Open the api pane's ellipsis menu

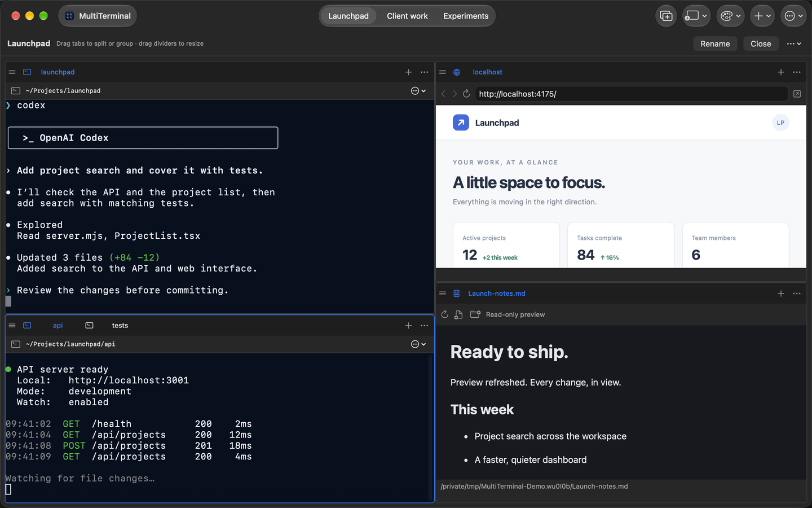(x=425, y=326)
